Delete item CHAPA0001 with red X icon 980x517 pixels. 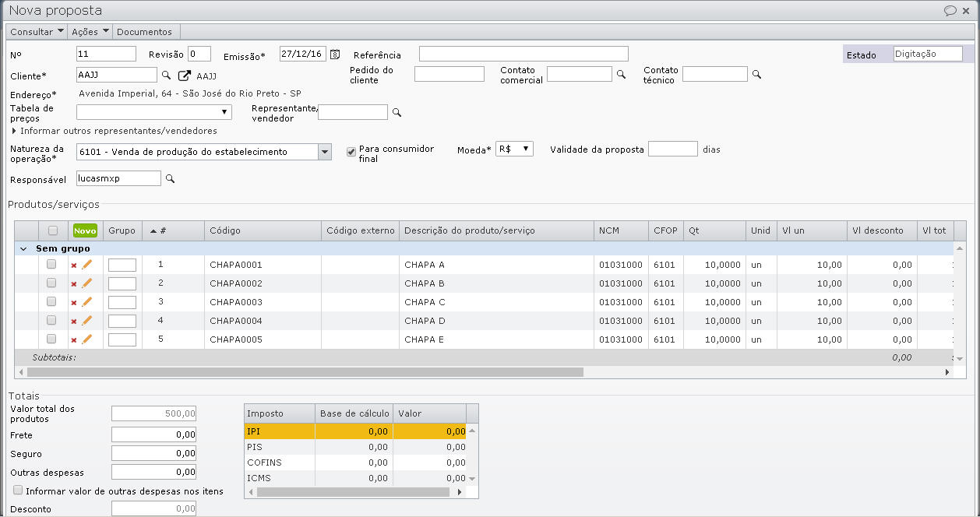click(74, 266)
